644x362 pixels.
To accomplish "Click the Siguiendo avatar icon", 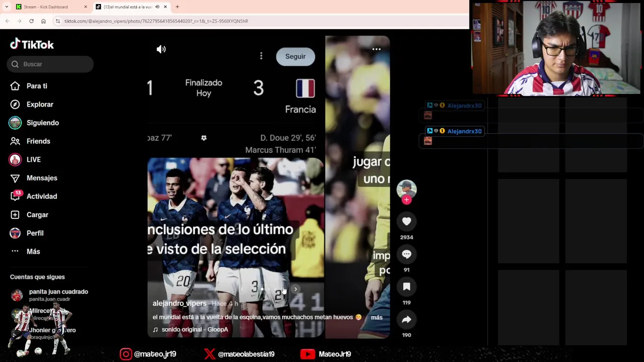I will tap(15, 123).
